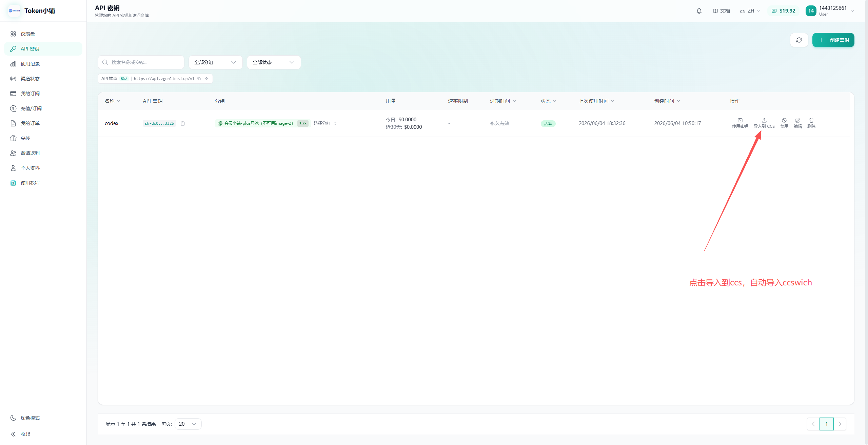Viewport: 868px width, 445px height.
Task: Open 使用记录 usage records
Action: pyautogui.click(x=43, y=64)
